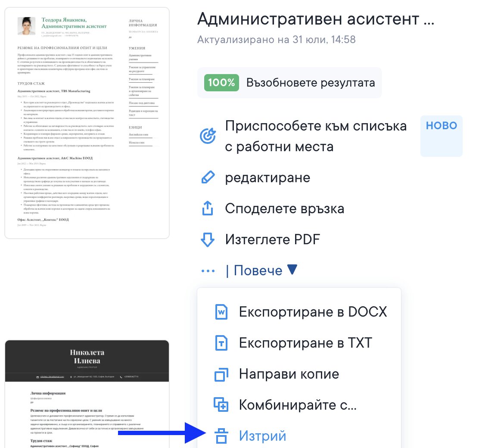
Task: Open Изтеглете PDF link
Action: pos(272,240)
